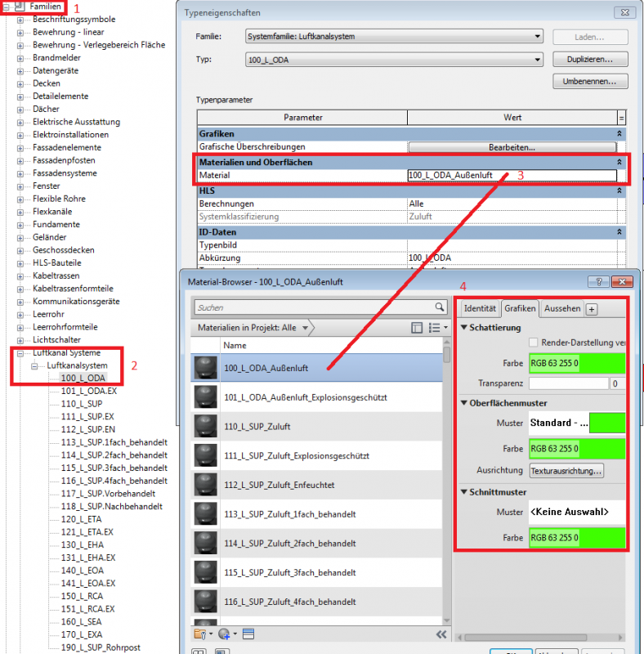This screenshot has height=654, width=644.
Task: Add a new asset with the plus tab
Action: [592, 309]
